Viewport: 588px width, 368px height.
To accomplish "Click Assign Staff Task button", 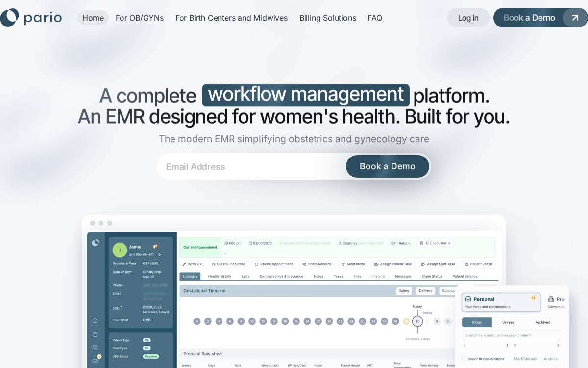I will click(438, 264).
